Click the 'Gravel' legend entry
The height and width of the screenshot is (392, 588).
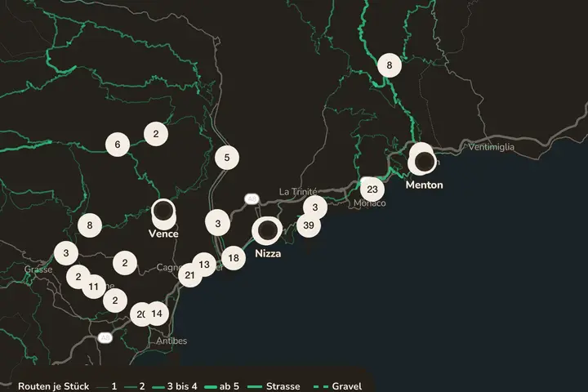tap(337, 386)
